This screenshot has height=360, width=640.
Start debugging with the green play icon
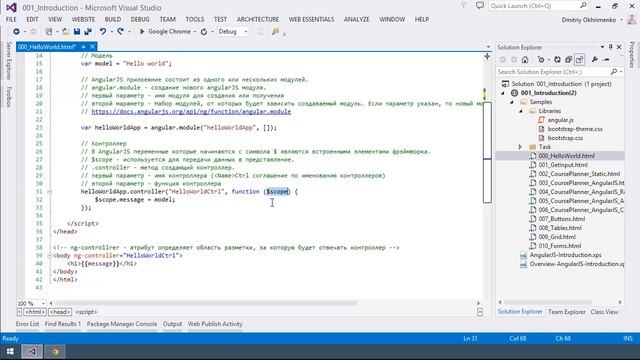click(x=142, y=31)
